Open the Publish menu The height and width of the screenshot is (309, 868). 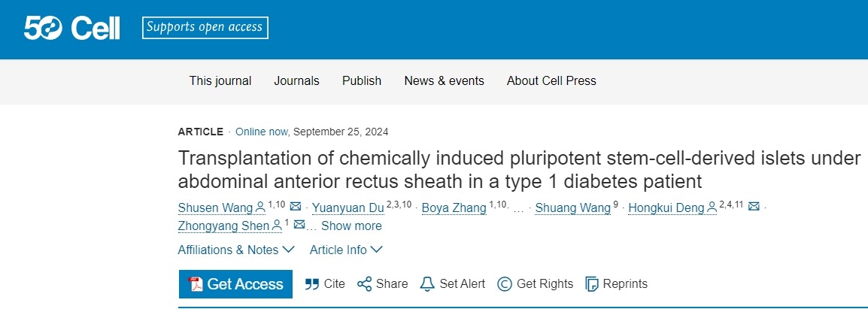[362, 81]
